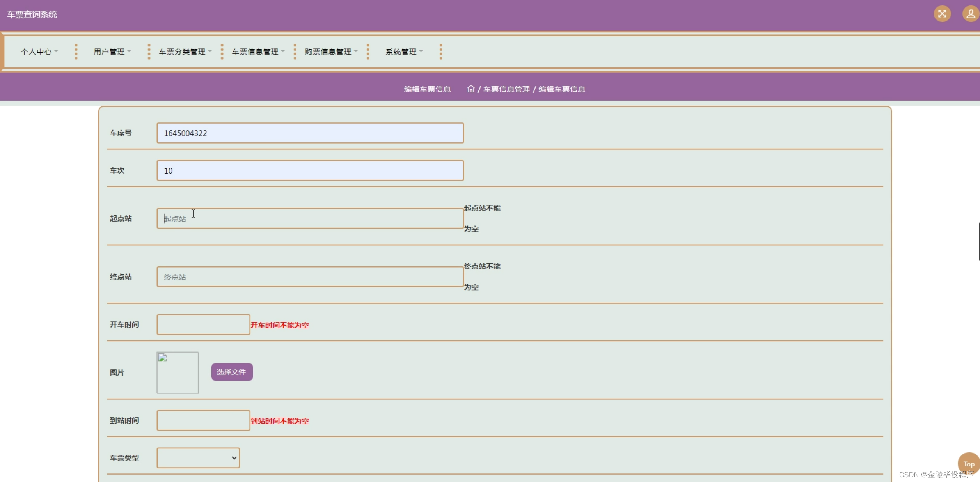The height and width of the screenshot is (482, 980).
Task: Open the 车票类型 selection combo box
Action: (x=198, y=458)
